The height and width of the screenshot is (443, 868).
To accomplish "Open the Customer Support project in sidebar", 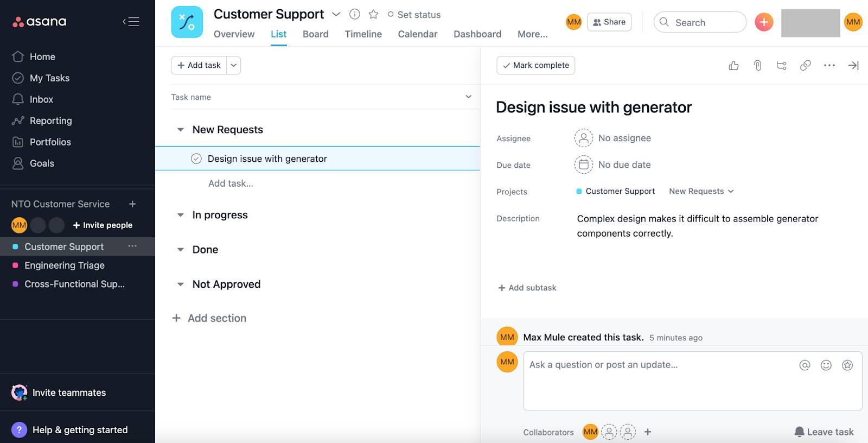I will [x=64, y=246].
